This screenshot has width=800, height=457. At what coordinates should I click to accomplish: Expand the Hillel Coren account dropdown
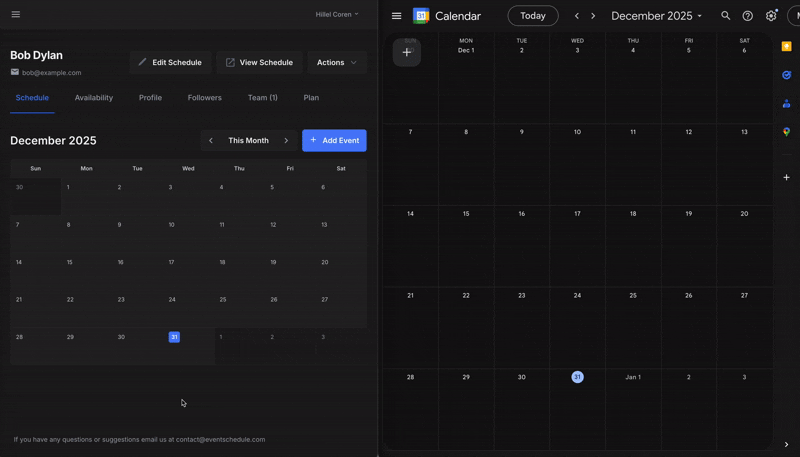tap(337, 15)
